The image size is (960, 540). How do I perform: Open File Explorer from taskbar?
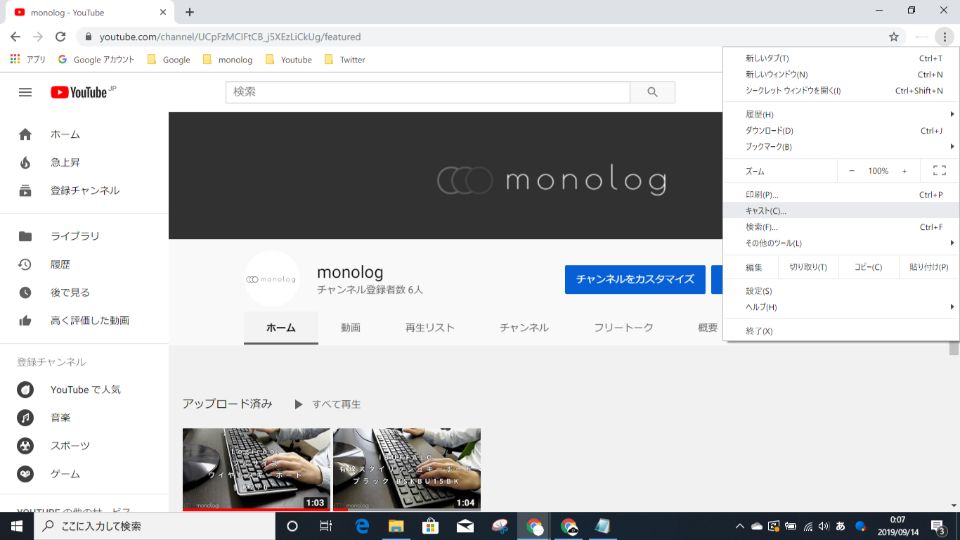point(396,526)
